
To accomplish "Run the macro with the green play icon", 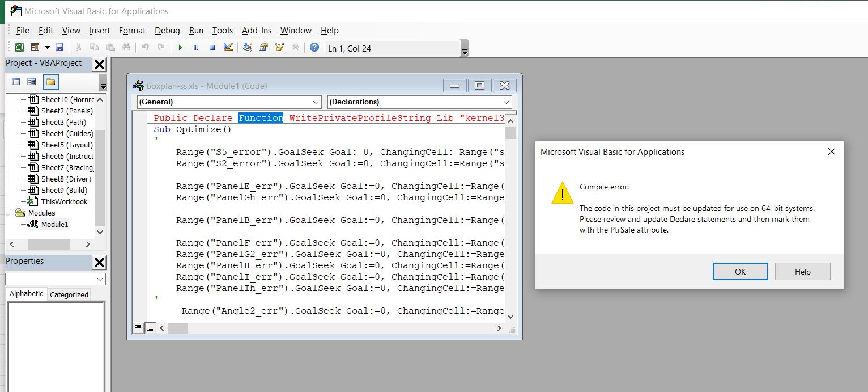I will [x=180, y=48].
